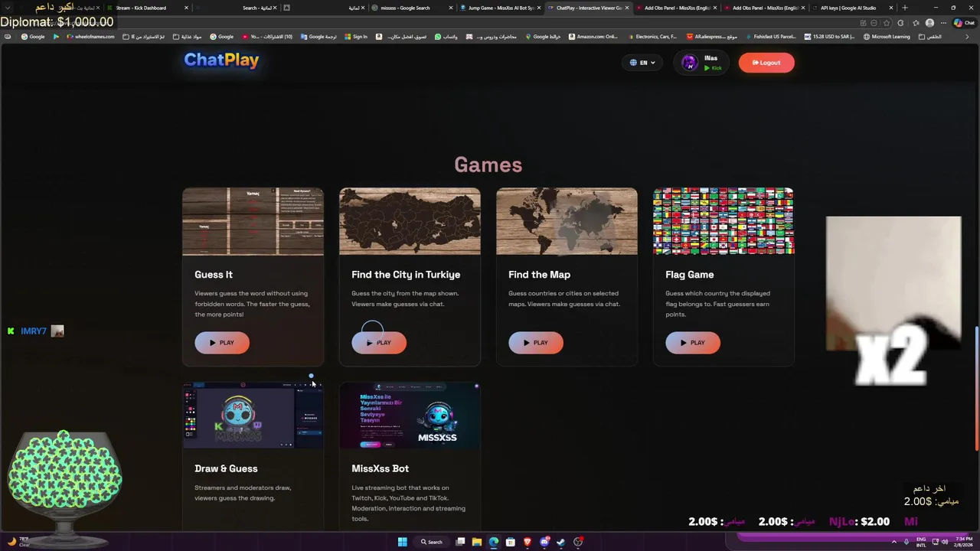Open Task View from the taskbar

point(460,542)
